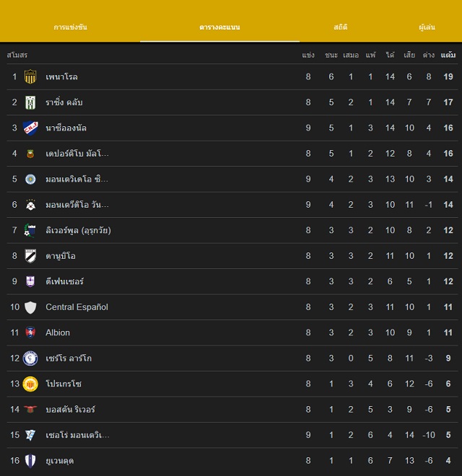Click the ราซิ่ง คลับ team crest
The height and width of the screenshot is (476, 462).
pyautogui.click(x=30, y=102)
